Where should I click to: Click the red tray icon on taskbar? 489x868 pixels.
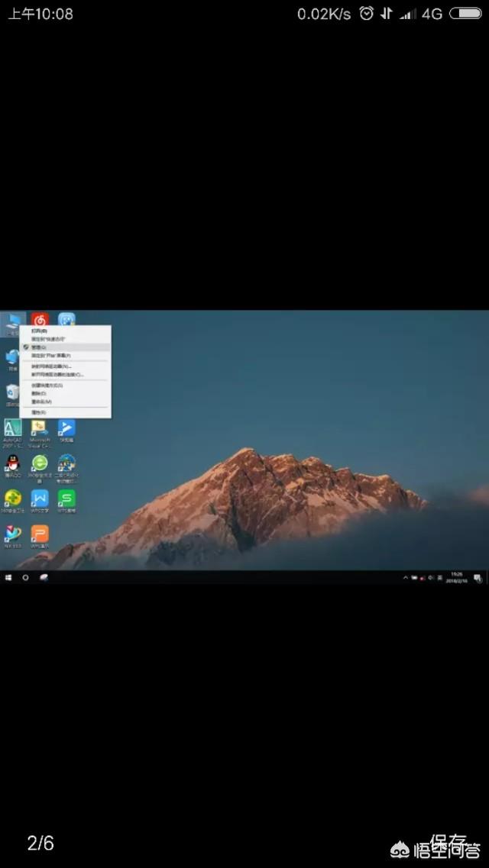(x=423, y=577)
